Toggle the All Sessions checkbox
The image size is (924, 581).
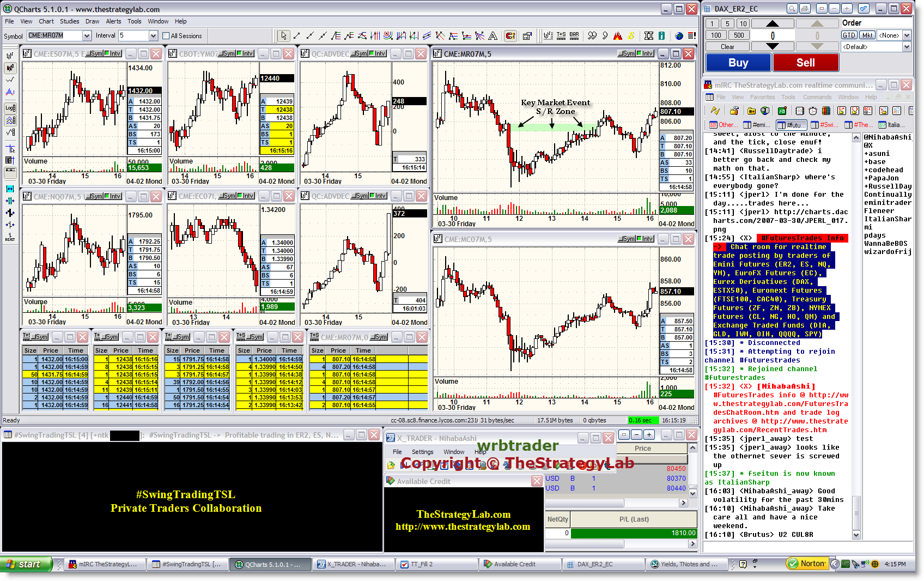pyautogui.click(x=166, y=36)
